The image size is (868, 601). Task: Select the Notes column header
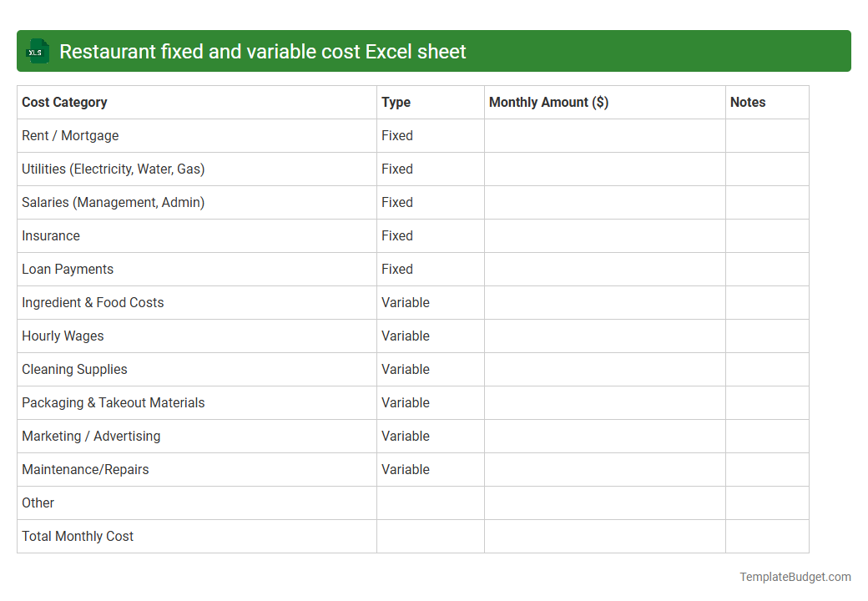tap(747, 102)
